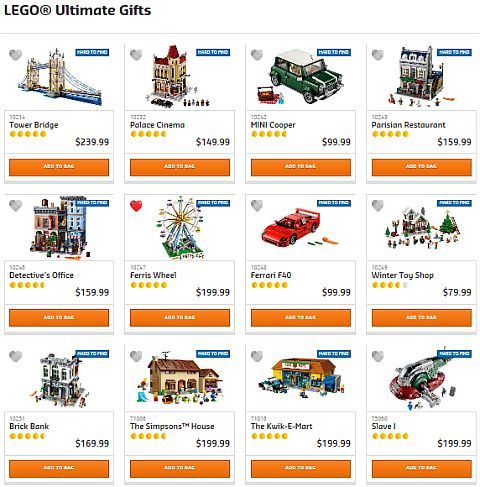This screenshot has height=487, width=480.
Task: View the green MINI Cooper product image
Action: coord(301,77)
